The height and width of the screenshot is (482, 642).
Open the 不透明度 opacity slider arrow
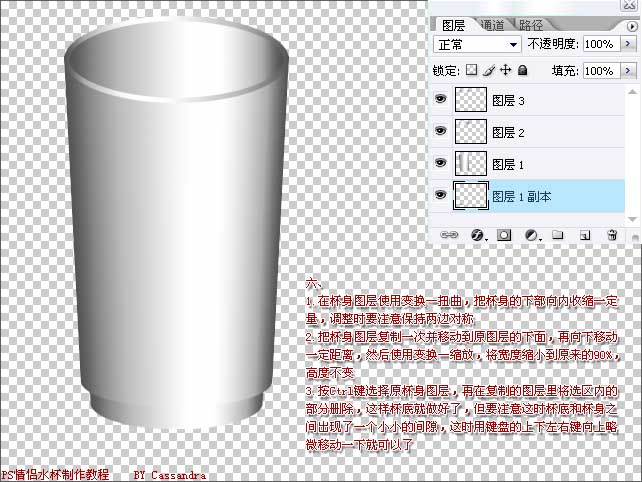[x=628, y=44]
